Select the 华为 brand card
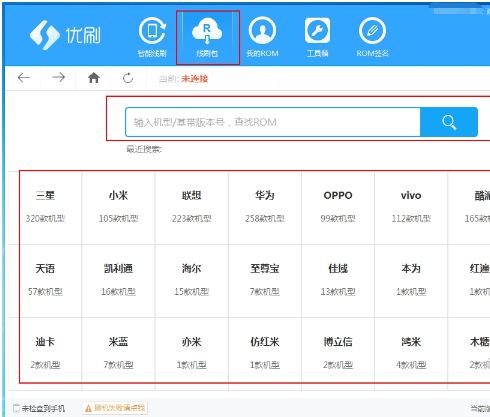Image resolution: width=490 pixels, height=417 pixels. click(x=265, y=208)
